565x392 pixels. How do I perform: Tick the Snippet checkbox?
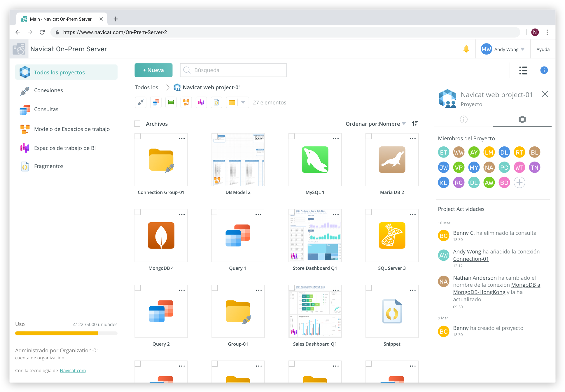(x=368, y=288)
